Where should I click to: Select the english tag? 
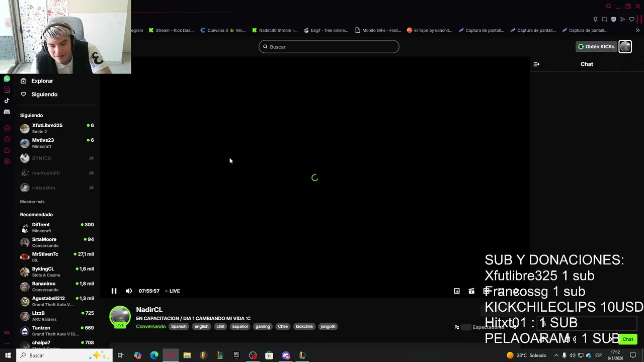(x=201, y=326)
